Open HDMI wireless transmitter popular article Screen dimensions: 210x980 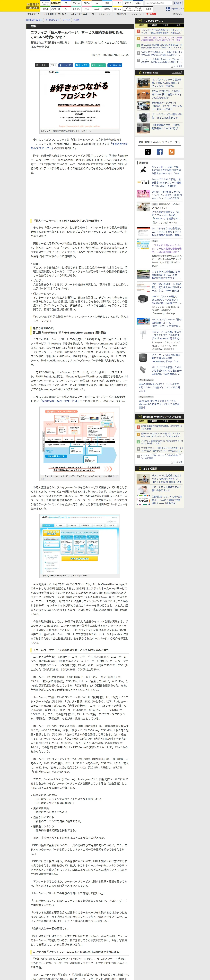point(162,428)
